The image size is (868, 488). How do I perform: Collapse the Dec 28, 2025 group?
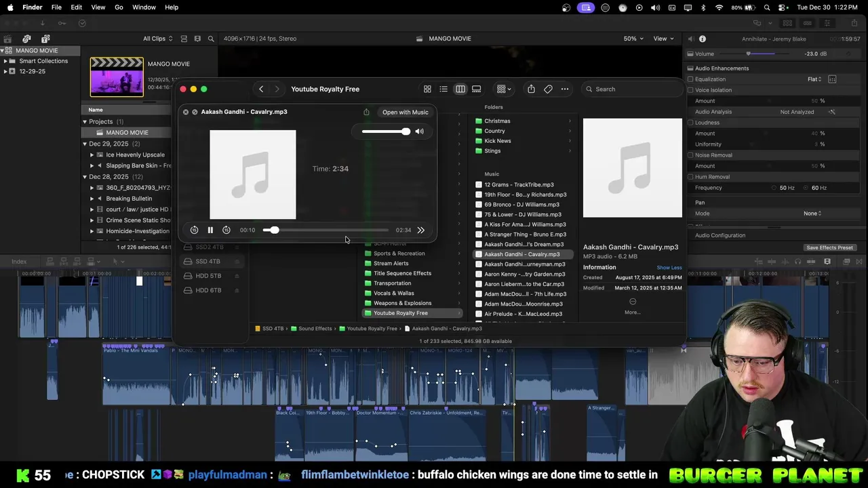click(85, 177)
